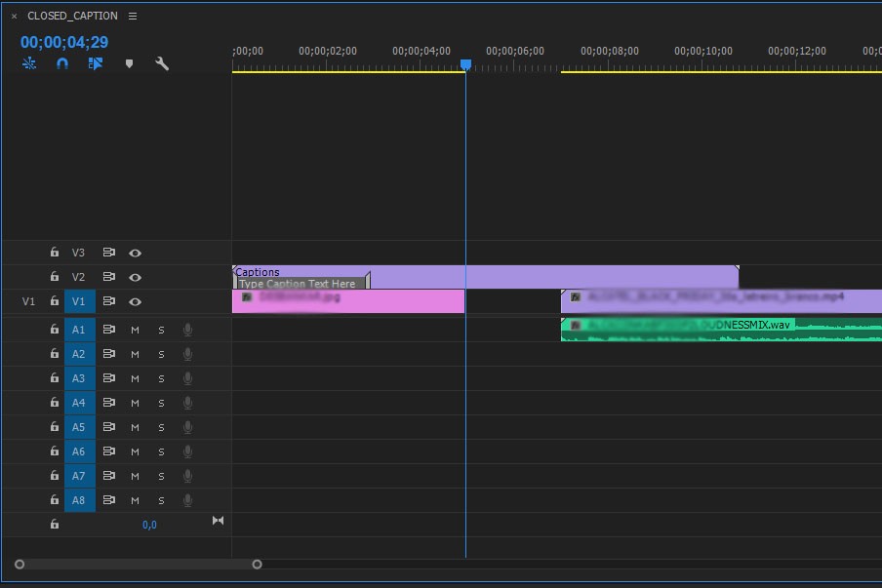Select the LOUDNESSMIX.wav audio clip
This screenshot has width=882, height=588.
[721, 330]
